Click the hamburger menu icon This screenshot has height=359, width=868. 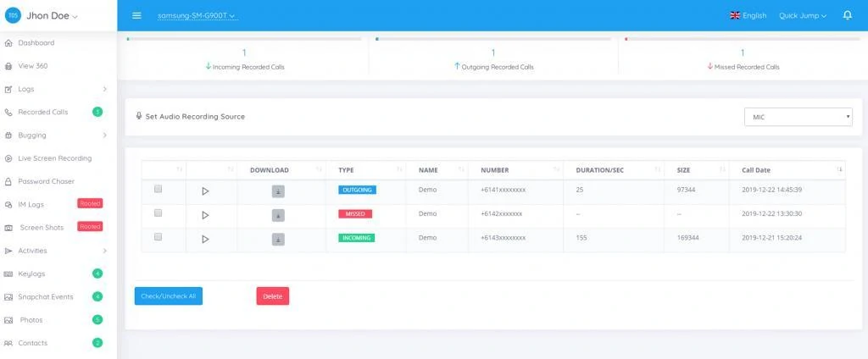[137, 15]
